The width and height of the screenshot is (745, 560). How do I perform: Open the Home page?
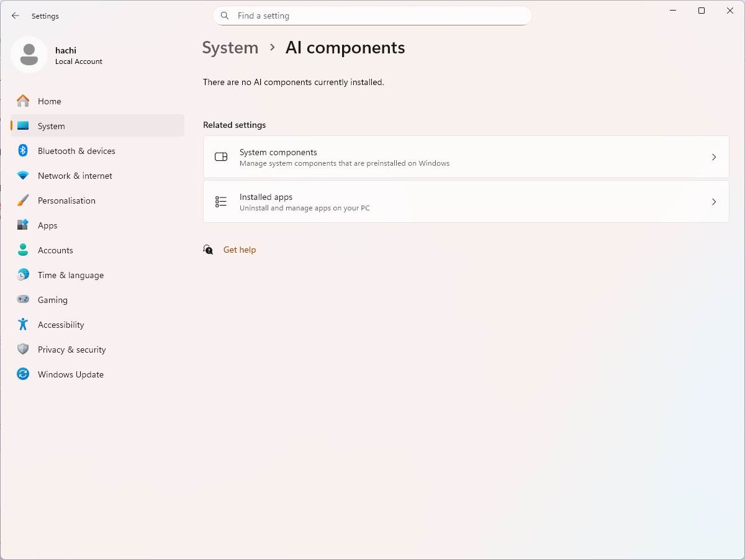coord(97,101)
